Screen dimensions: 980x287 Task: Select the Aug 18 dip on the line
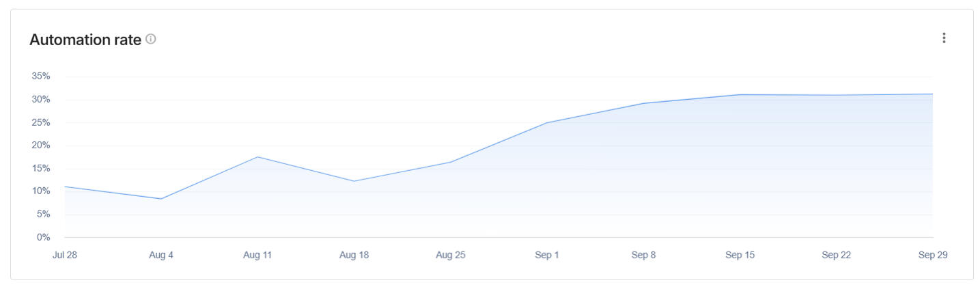pyautogui.click(x=354, y=181)
